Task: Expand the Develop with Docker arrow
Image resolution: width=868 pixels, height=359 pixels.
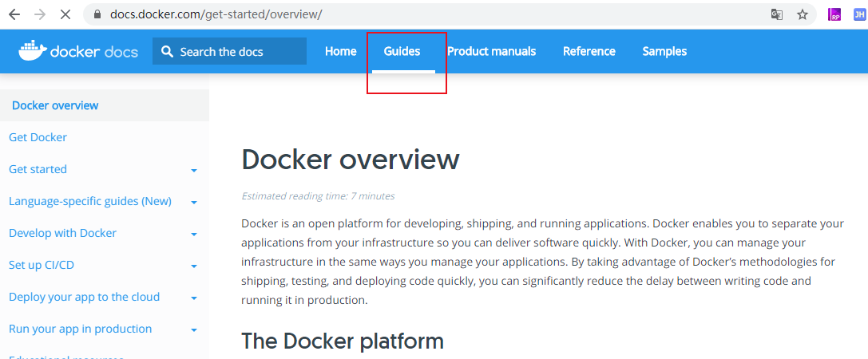Action: click(x=194, y=235)
